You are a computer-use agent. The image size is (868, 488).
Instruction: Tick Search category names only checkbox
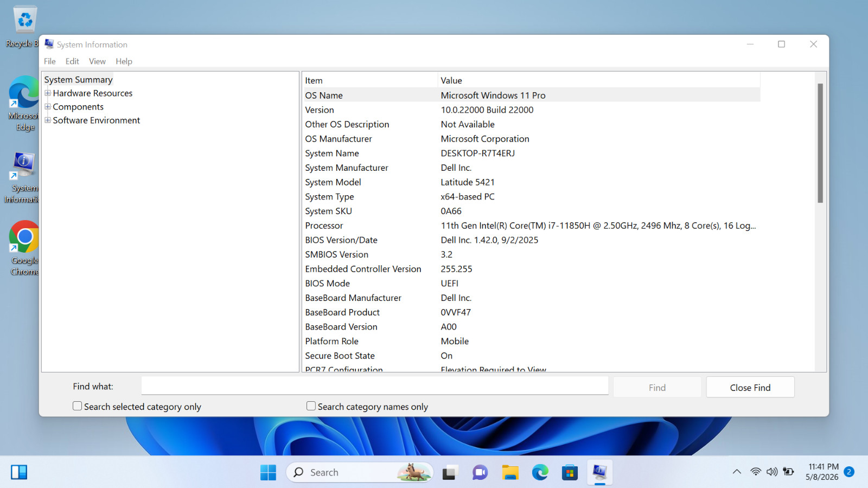coord(311,406)
